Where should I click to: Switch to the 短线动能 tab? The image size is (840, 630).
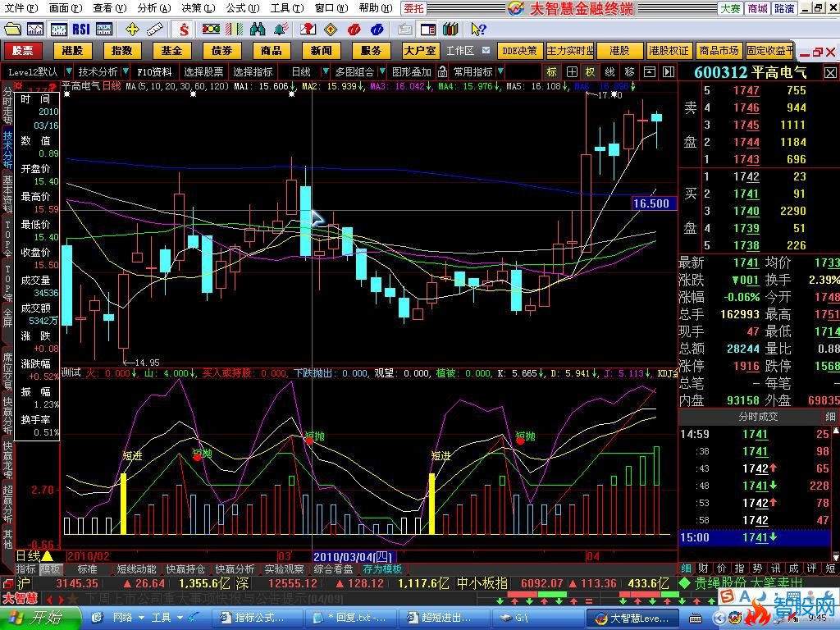click(x=136, y=569)
